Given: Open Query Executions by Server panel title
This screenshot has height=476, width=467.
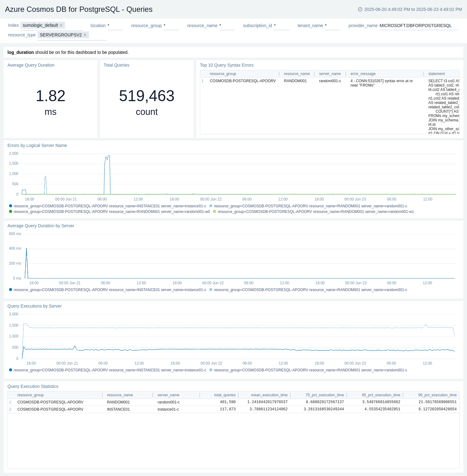Looking at the screenshot, I should 35,306.
